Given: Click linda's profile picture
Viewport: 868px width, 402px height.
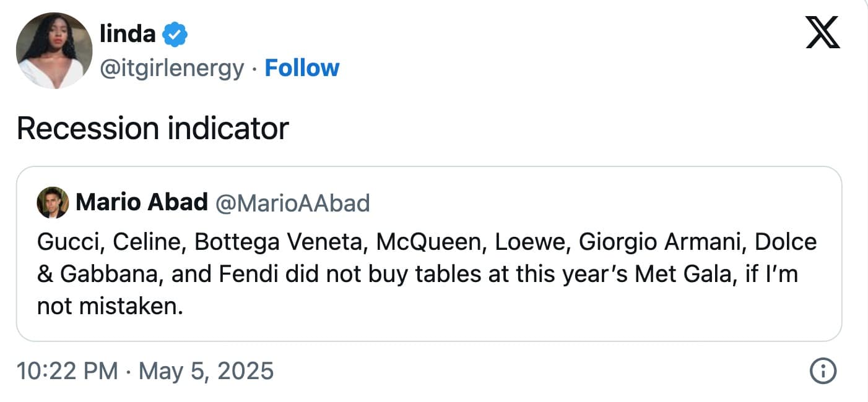Looking at the screenshot, I should pos(54,50).
